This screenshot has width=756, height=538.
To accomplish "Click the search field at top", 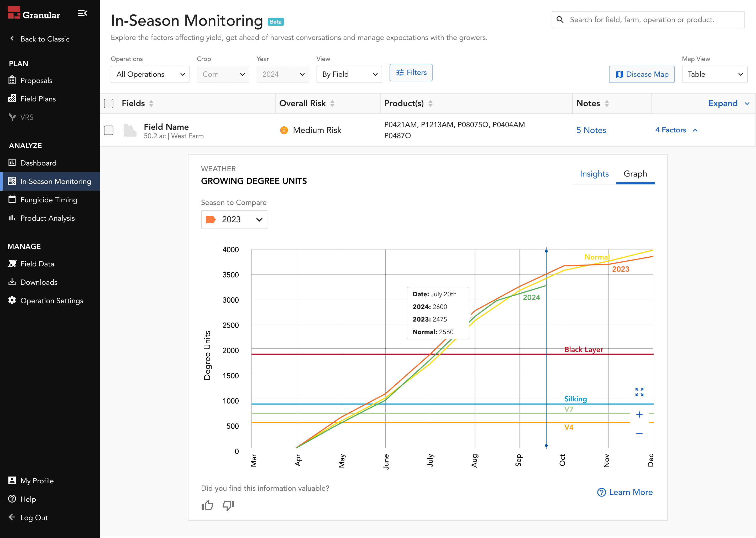I will 648,20.
